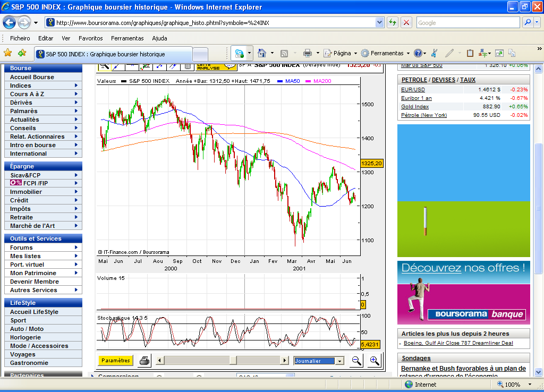
Task: Click the Lettre Analyse yellow button
Action: click(216, 66)
